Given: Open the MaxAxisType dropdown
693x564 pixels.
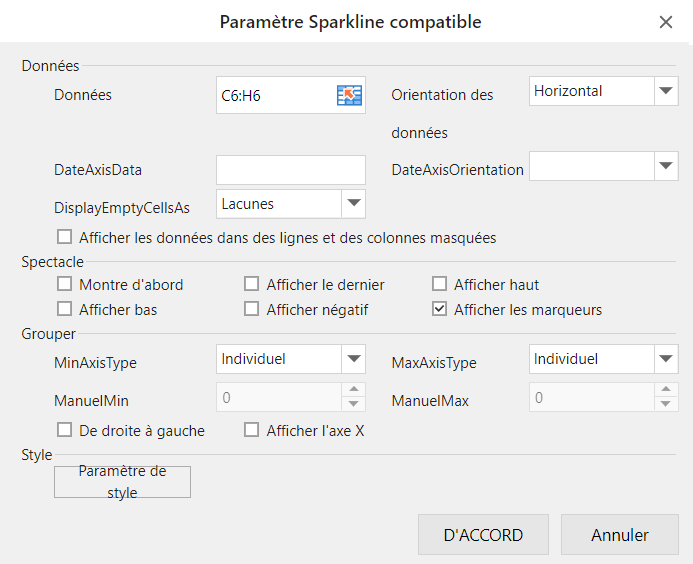Looking at the screenshot, I should pyautogui.click(x=667, y=359).
